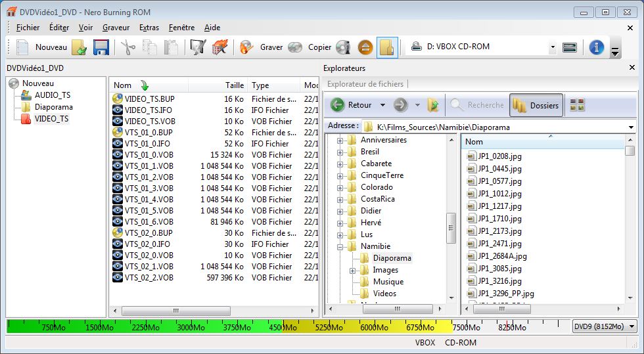Viewport: 644px width, 354px height.
Task: Expand the Address path dropdown
Action: [x=631, y=127]
